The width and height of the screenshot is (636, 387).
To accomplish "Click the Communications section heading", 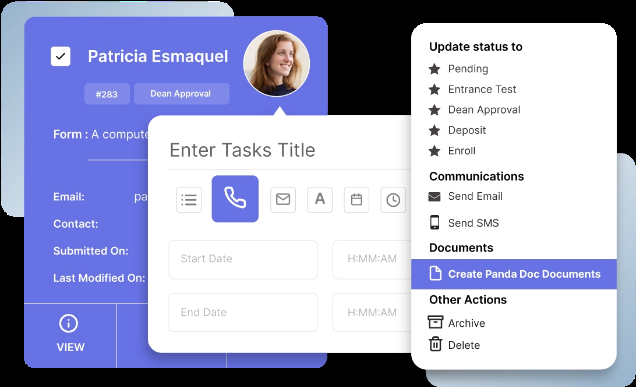I will (x=477, y=176).
